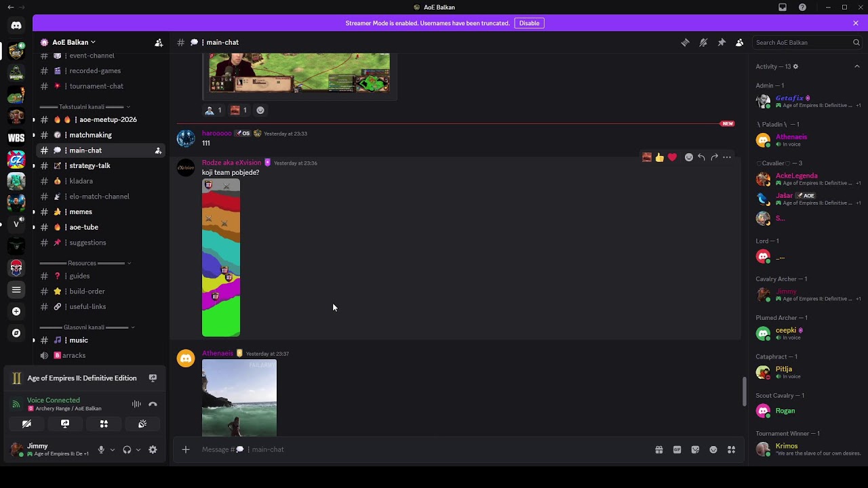React with thumbs up on Rodze's message
The image size is (868, 488).
tap(659, 157)
